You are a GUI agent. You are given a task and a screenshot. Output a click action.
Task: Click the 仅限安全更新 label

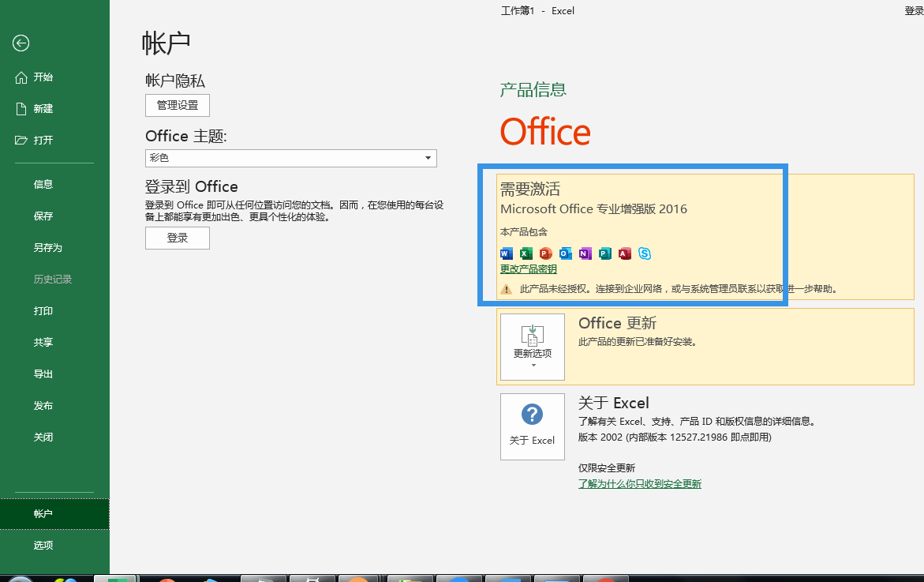[607, 467]
